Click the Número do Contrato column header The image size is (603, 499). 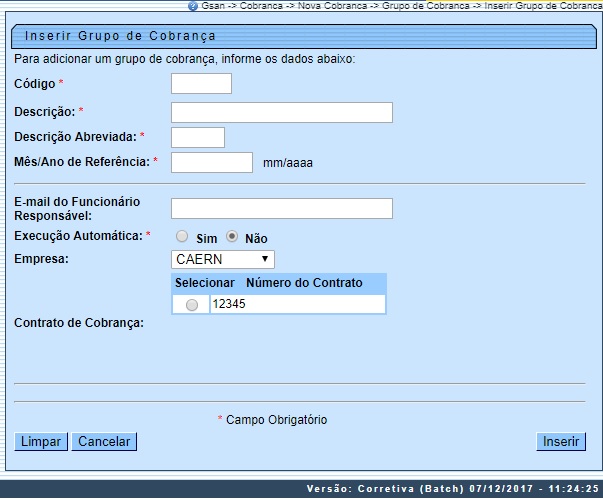click(305, 283)
